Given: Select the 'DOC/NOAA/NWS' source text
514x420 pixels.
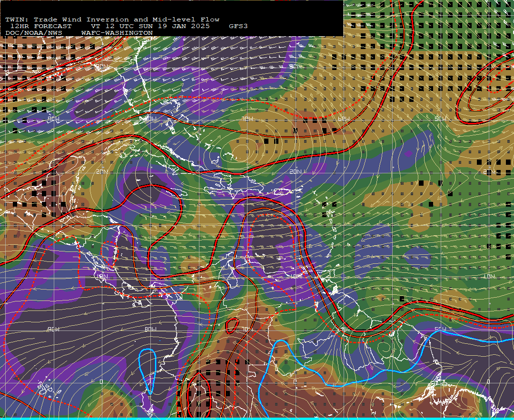Looking at the screenshot, I should point(34,33).
